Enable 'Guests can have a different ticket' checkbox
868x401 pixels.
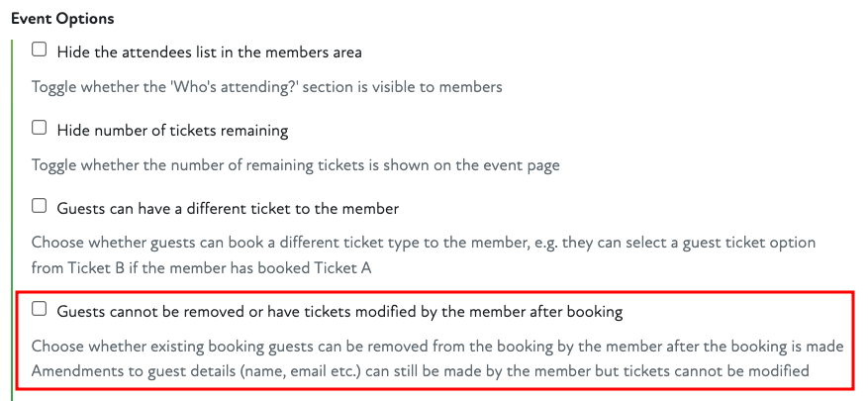click(40, 206)
